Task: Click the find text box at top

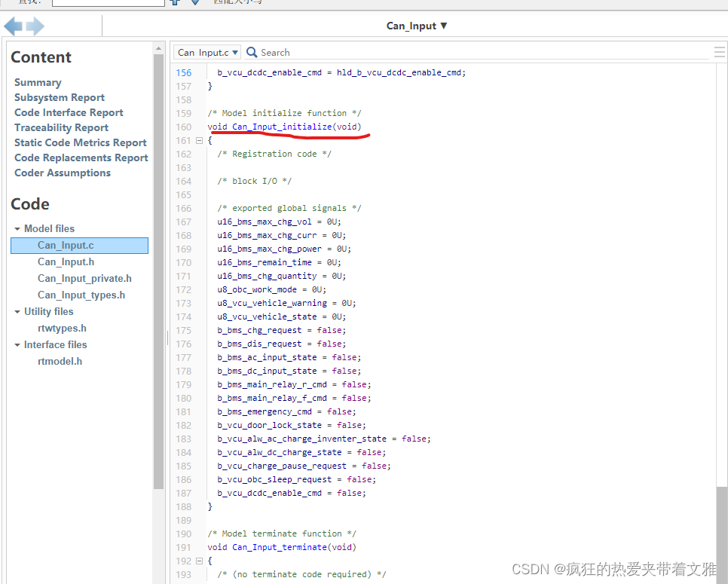Action: (109, 2)
